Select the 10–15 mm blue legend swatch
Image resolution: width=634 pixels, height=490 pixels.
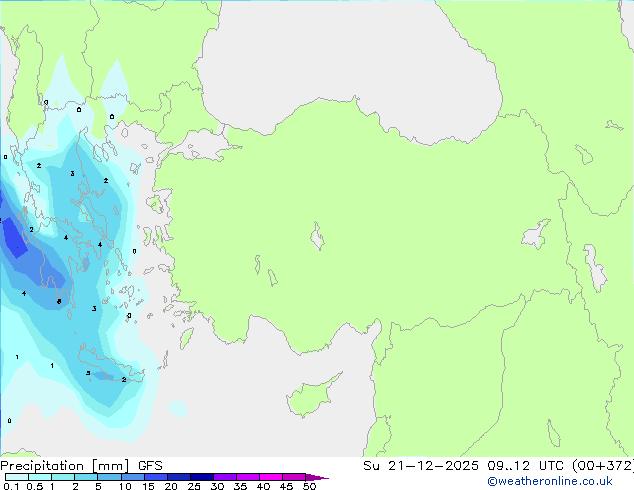coord(133,477)
